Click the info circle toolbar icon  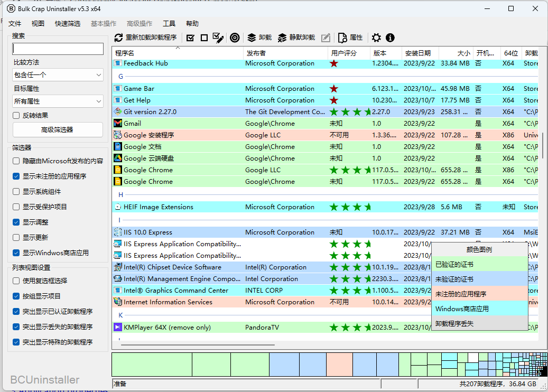click(390, 38)
